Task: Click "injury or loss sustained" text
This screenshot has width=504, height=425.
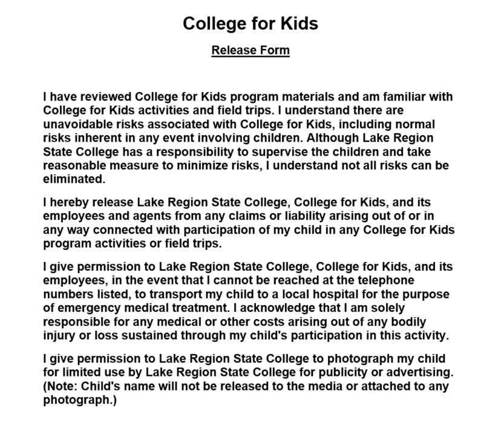Action: pos(110,335)
